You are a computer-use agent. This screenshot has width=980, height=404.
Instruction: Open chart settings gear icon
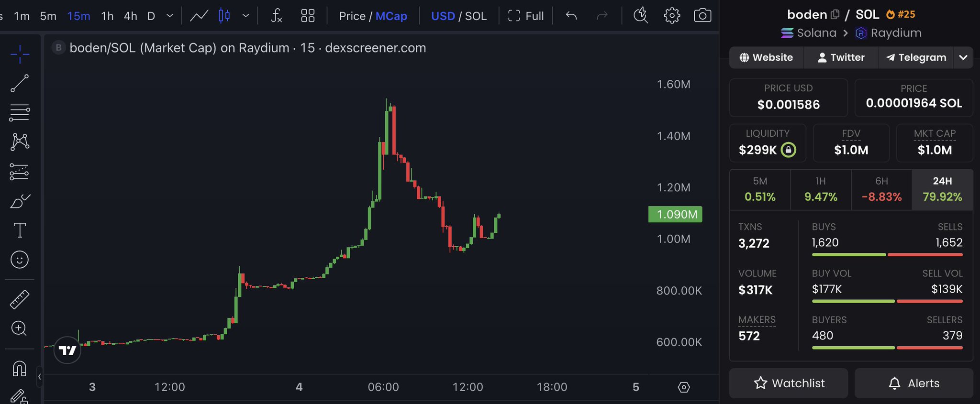[x=672, y=16]
